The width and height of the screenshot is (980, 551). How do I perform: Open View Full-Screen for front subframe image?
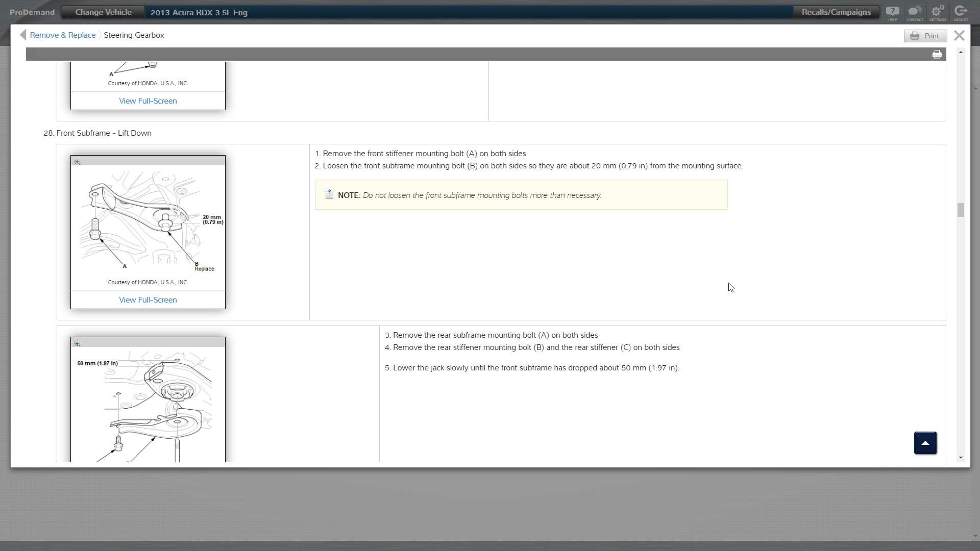tap(148, 300)
